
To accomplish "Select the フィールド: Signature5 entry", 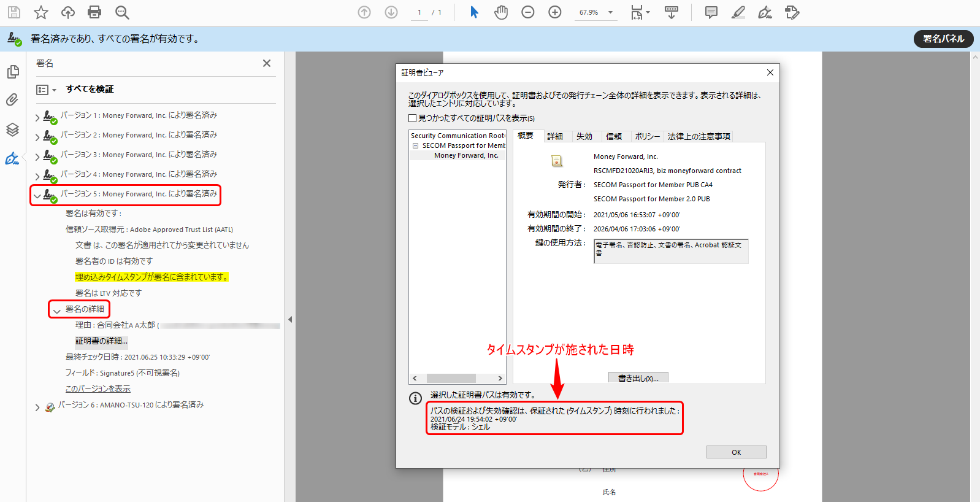I will point(123,373).
